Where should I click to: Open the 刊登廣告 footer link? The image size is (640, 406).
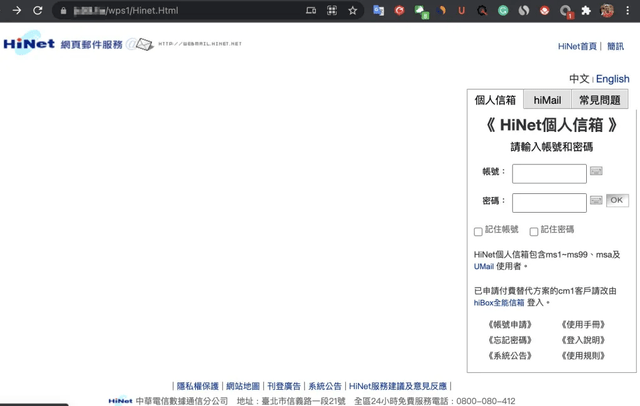click(284, 386)
